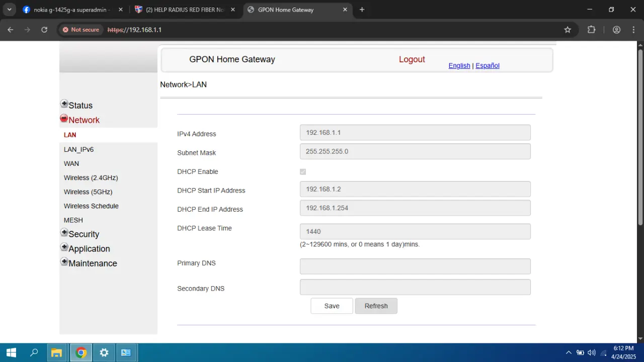The image size is (644, 362).
Task: Open the Chrome profile icon
Action: click(616, 30)
